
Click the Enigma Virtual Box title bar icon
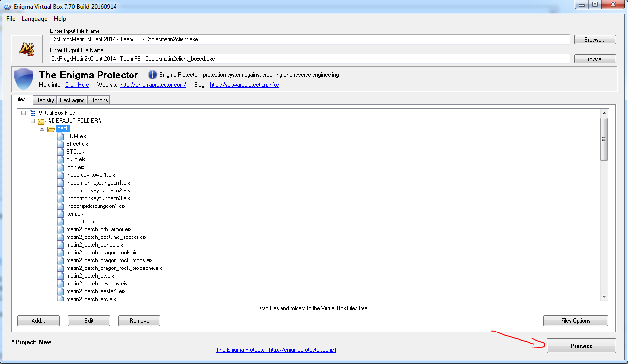click(7, 7)
